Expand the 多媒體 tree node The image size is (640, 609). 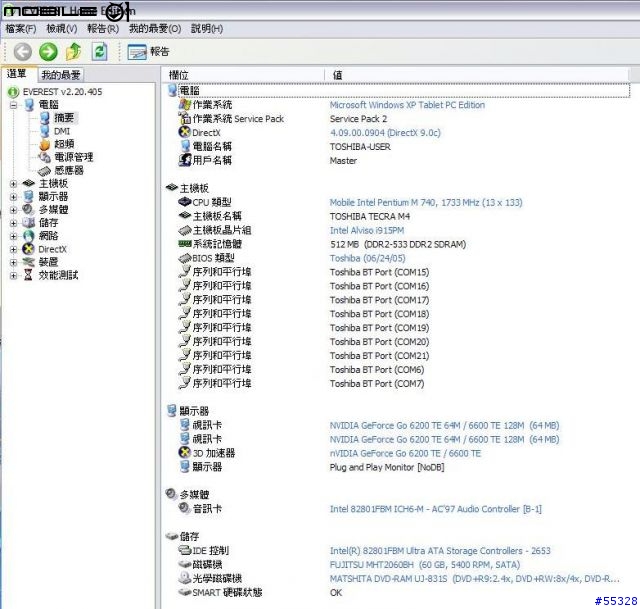point(13,210)
